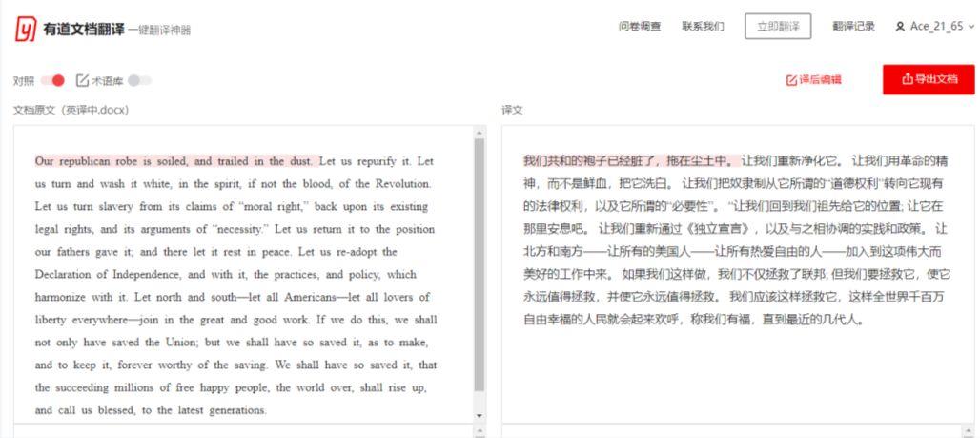Click the source panel scroll up arrow
Image resolution: width=980 pixels, height=438 pixels.
pyautogui.click(x=480, y=132)
